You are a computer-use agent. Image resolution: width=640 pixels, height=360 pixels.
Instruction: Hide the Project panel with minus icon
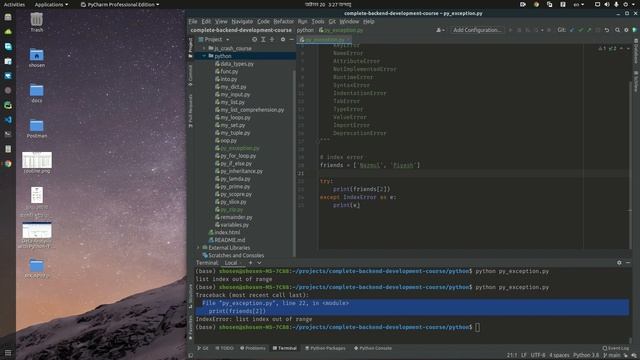pos(291,39)
